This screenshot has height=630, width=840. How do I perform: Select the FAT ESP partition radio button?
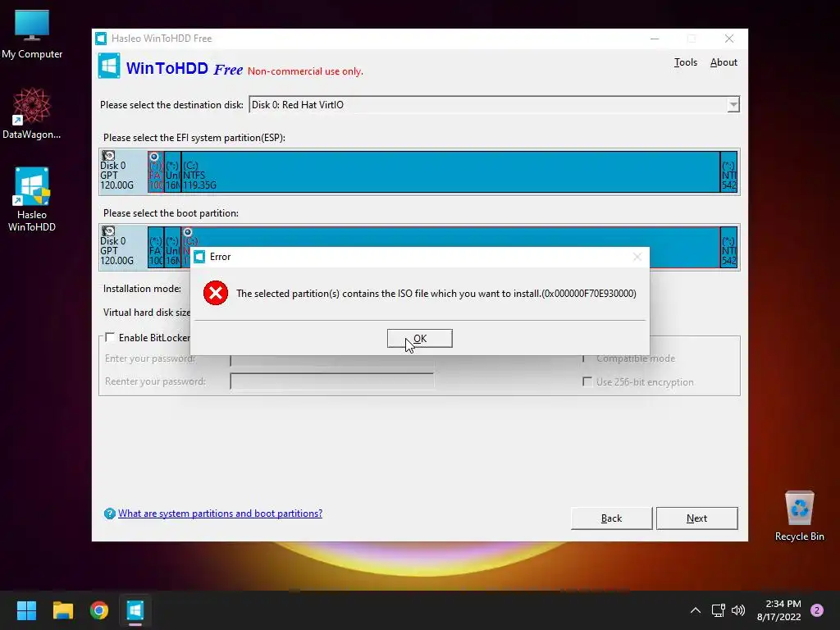[154, 157]
